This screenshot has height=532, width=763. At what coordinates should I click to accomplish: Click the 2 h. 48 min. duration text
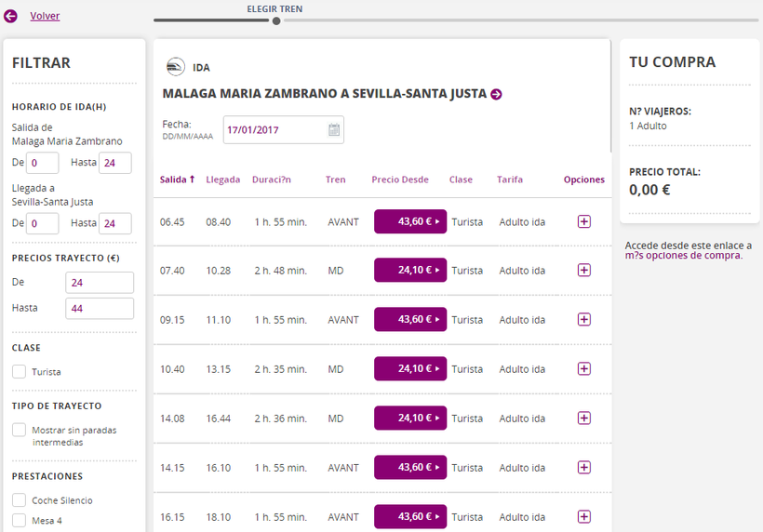pos(280,271)
